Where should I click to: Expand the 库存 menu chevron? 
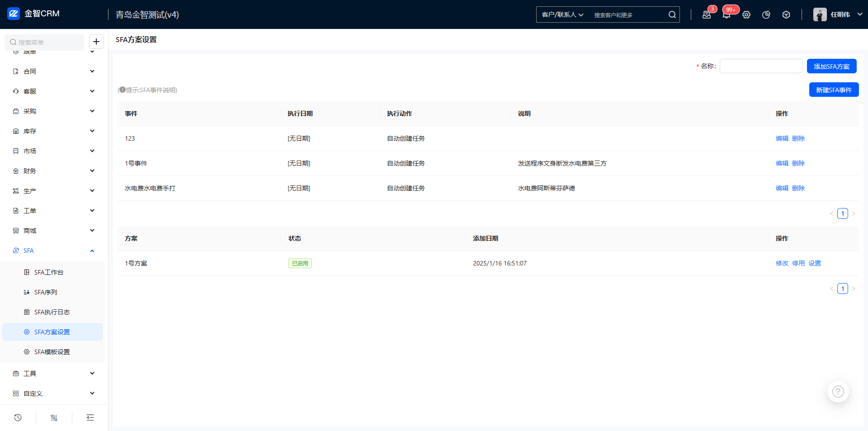(92, 131)
